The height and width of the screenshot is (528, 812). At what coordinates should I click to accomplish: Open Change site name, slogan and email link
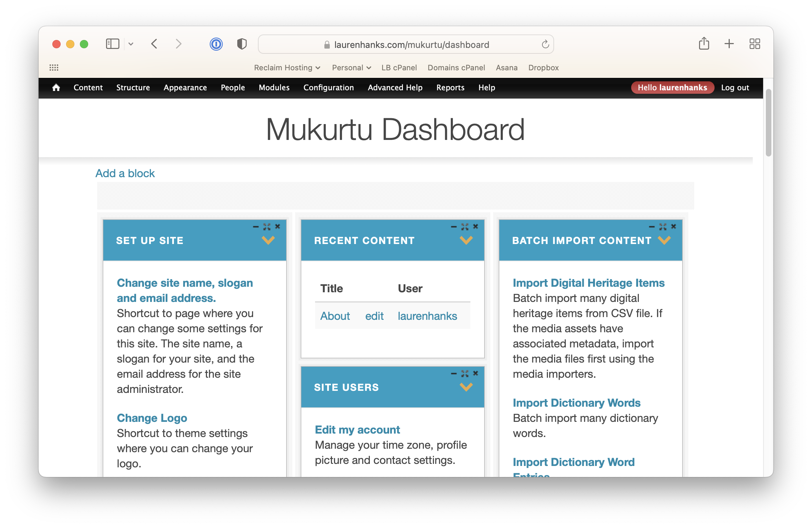185,290
